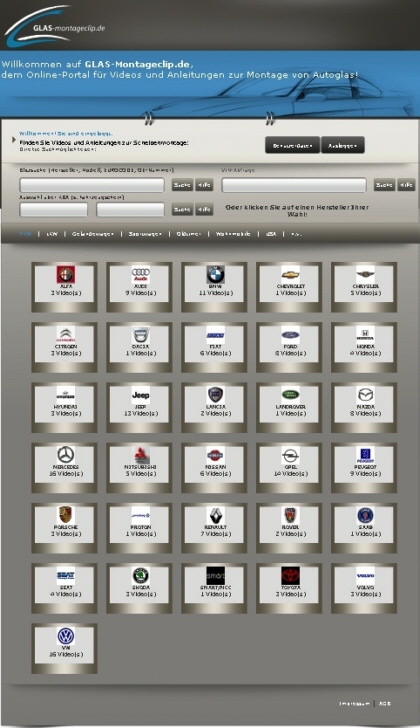
Task: Open the BMW brand tile
Action: 214,286
